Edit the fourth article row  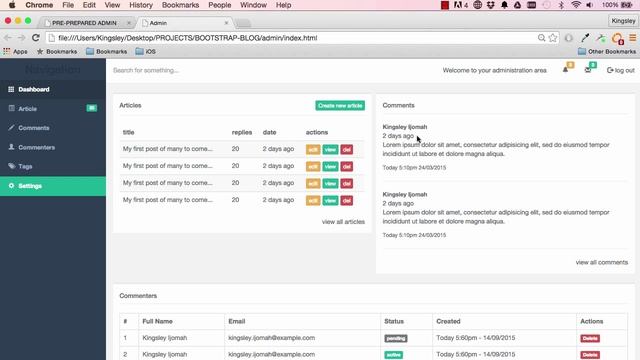coord(313,200)
